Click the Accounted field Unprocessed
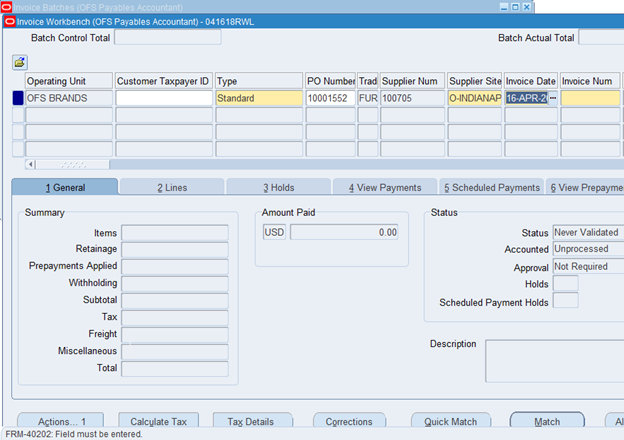The width and height of the screenshot is (624, 440). point(589,249)
